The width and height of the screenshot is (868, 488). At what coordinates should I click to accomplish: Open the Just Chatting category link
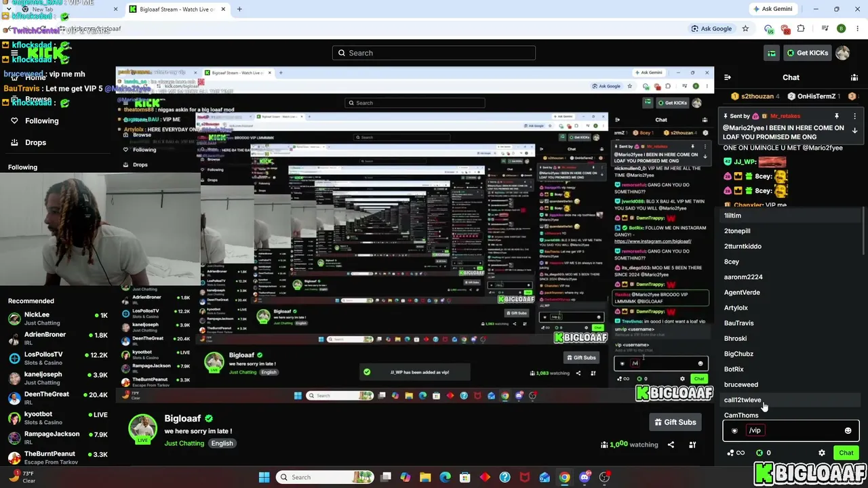coord(184,443)
